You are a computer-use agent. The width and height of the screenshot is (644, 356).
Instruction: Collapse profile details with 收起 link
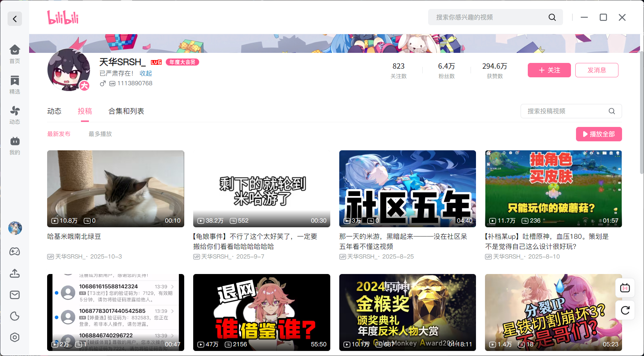146,73
